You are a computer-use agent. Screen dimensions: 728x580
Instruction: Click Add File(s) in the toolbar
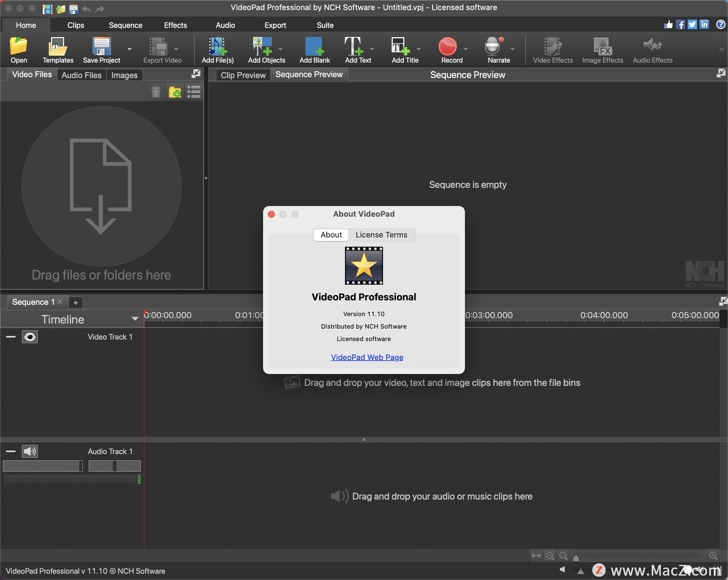pos(218,50)
